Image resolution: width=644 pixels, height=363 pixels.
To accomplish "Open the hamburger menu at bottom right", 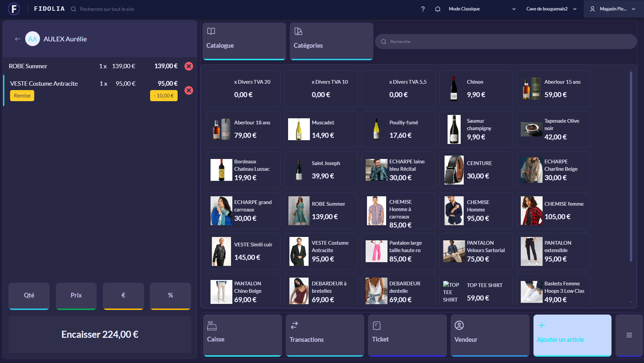I will [629, 335].
